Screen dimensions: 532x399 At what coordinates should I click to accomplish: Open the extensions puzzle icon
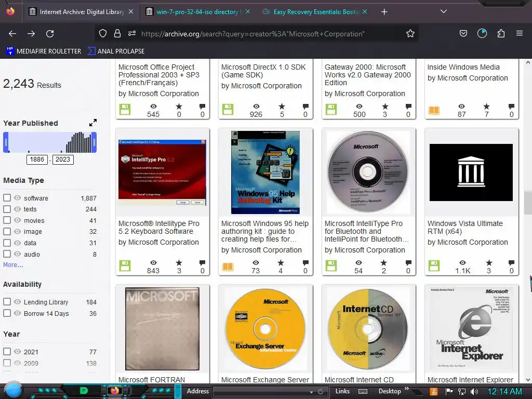501,34
